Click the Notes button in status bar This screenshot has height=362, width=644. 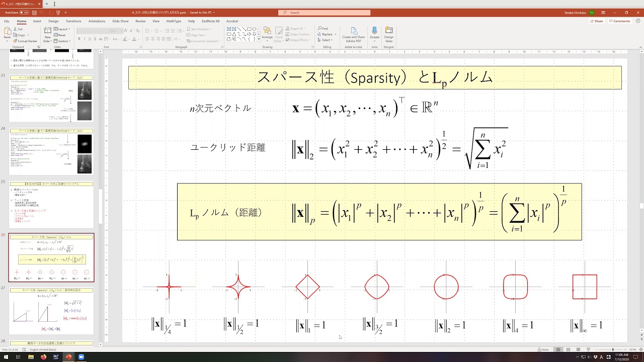tap(543, 349)
